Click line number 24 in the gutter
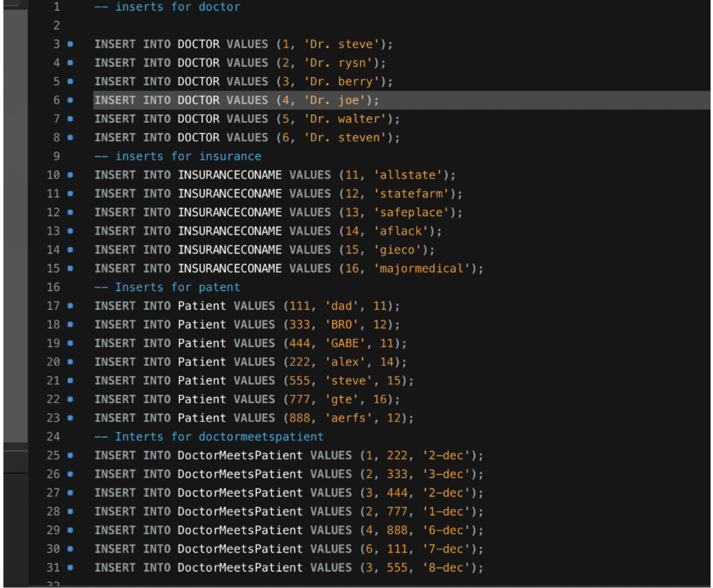Viewport: 713px width, 588px height. click(53, 436)
